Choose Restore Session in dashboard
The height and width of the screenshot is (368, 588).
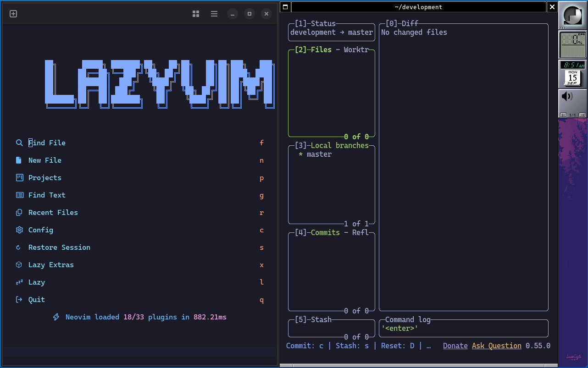[x=59, y=247]
